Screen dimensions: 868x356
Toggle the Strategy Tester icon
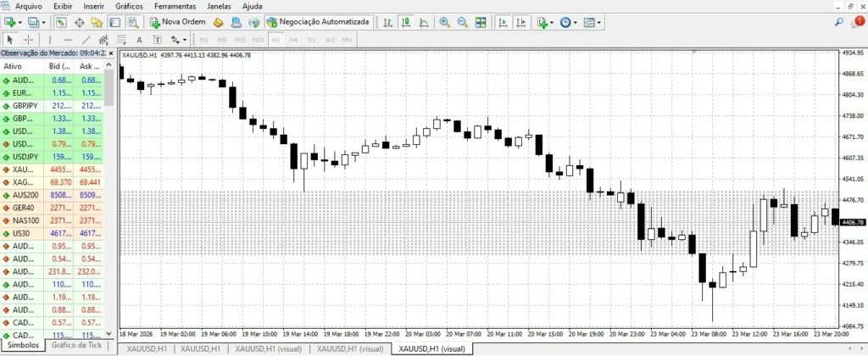click(132, 22)
